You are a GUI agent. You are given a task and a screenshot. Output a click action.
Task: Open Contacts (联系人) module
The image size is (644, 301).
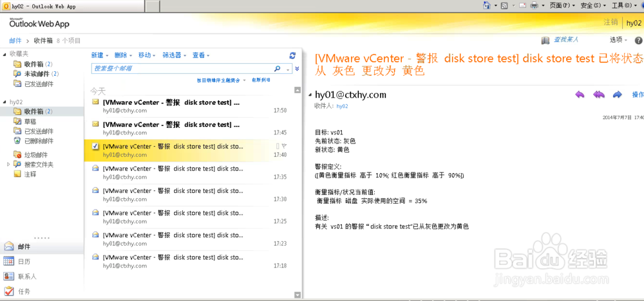pos(42,277)
